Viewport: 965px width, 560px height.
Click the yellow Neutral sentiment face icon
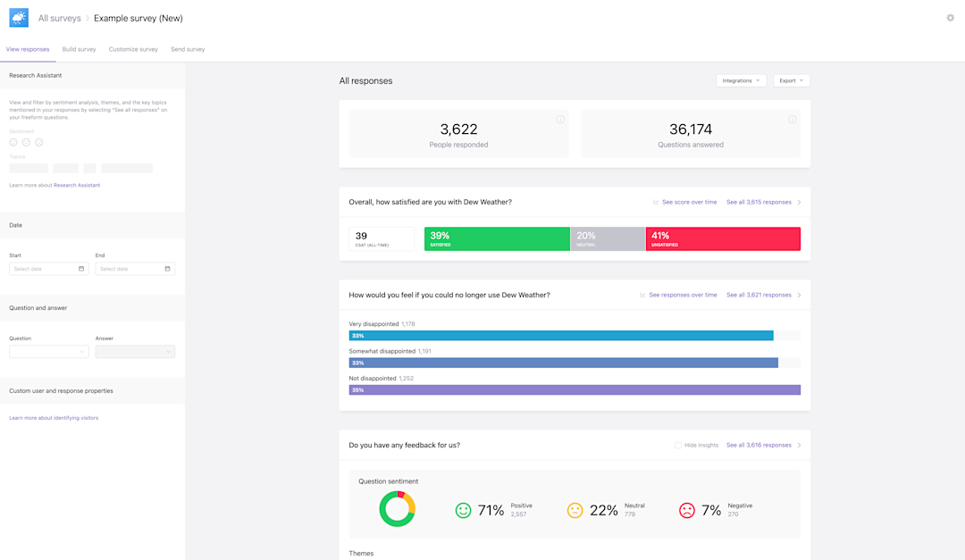(x=575, y=510)
